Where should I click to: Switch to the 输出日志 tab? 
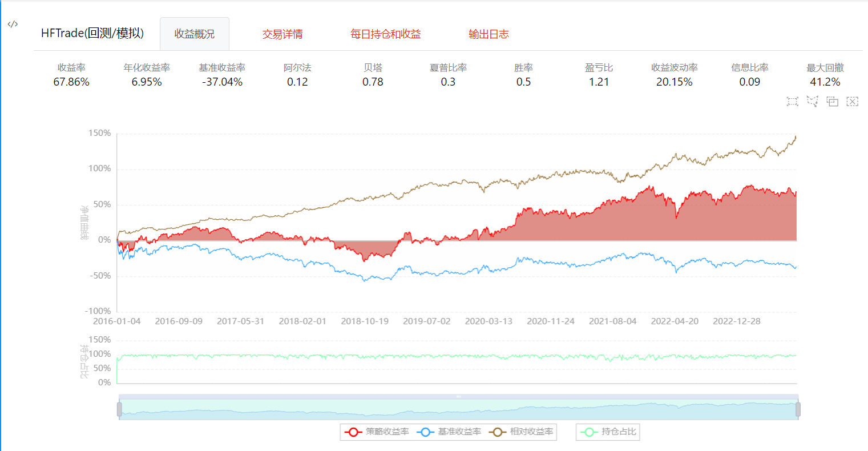[488, 34]
